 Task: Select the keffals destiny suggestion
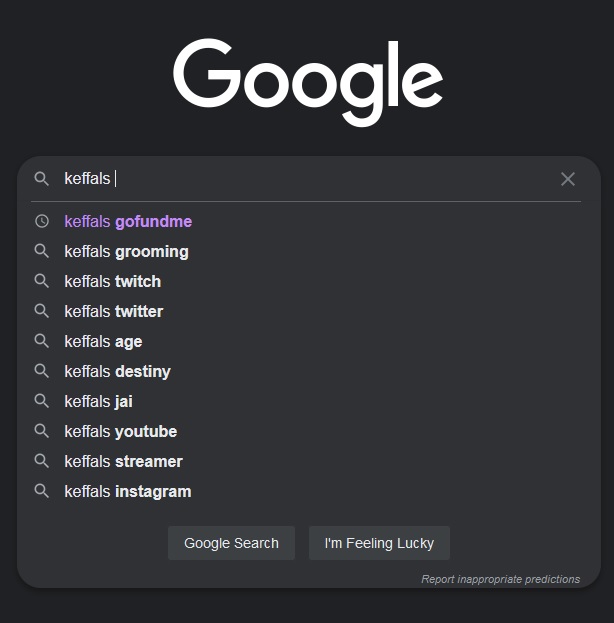click(x=306, y=371)
